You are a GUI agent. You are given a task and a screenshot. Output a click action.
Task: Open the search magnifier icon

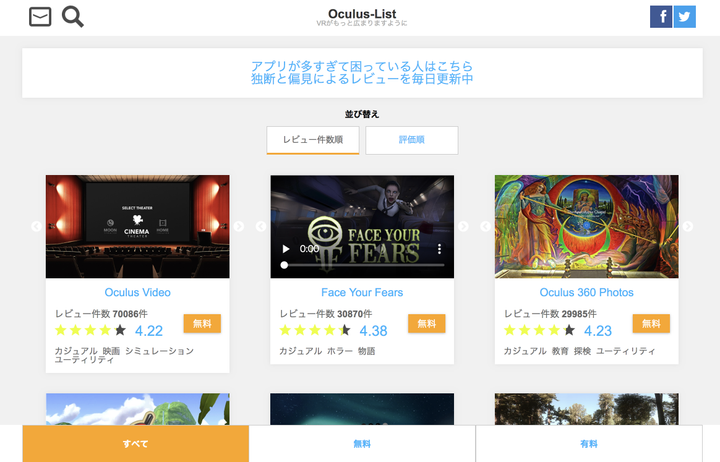[x=73, y=17]
